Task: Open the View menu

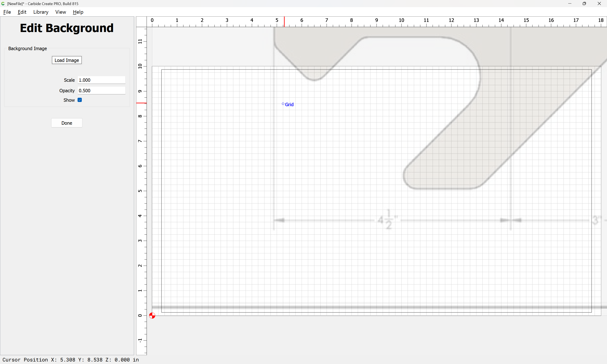Action: 61,12
